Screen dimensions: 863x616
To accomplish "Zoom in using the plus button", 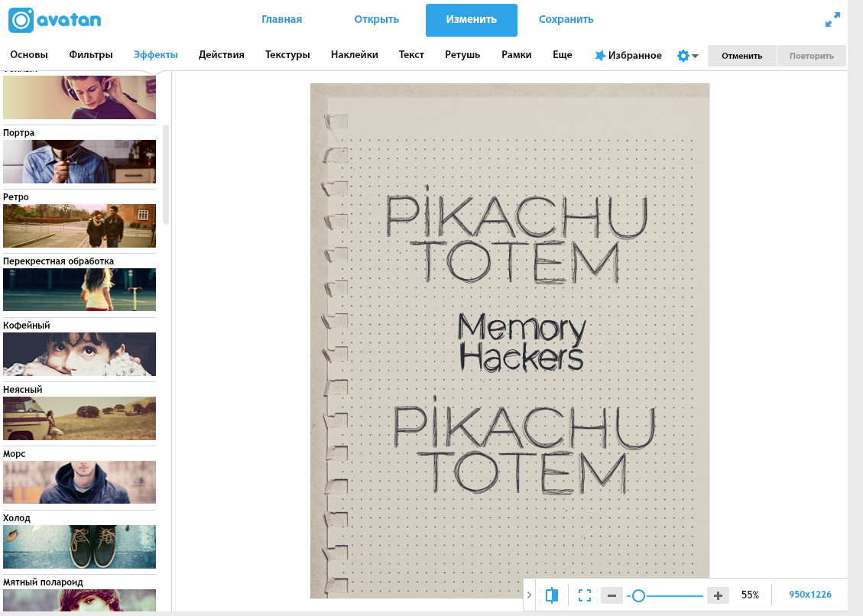I will click(718, 595).
